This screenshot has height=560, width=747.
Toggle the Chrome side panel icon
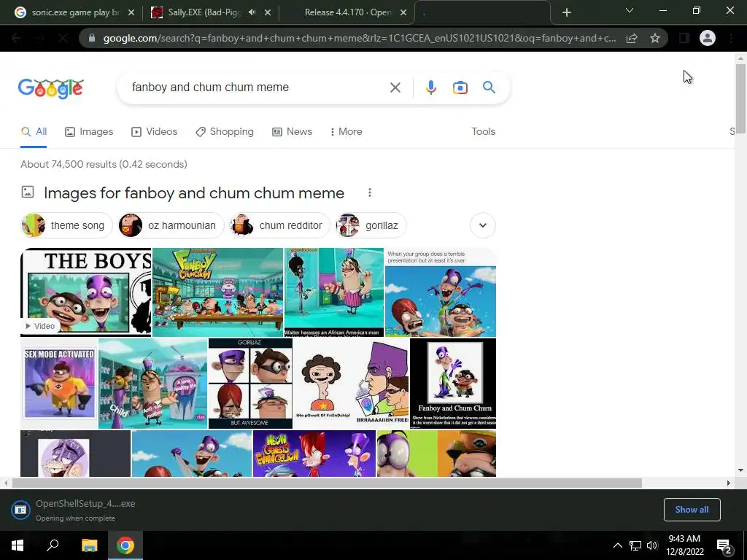click(684, 38)
